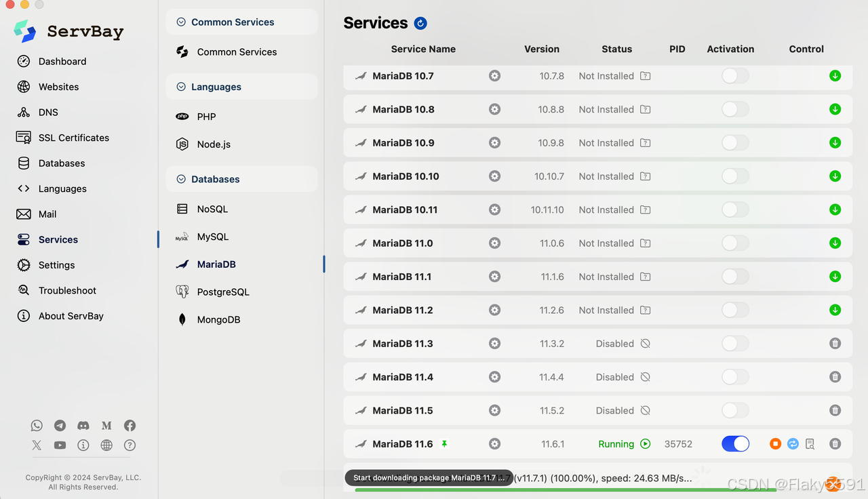The width and height of the screenshot is (868, 499).
Task: Enable MariaDB 10.7 activation switch
Action: click(x=735, y=76)
